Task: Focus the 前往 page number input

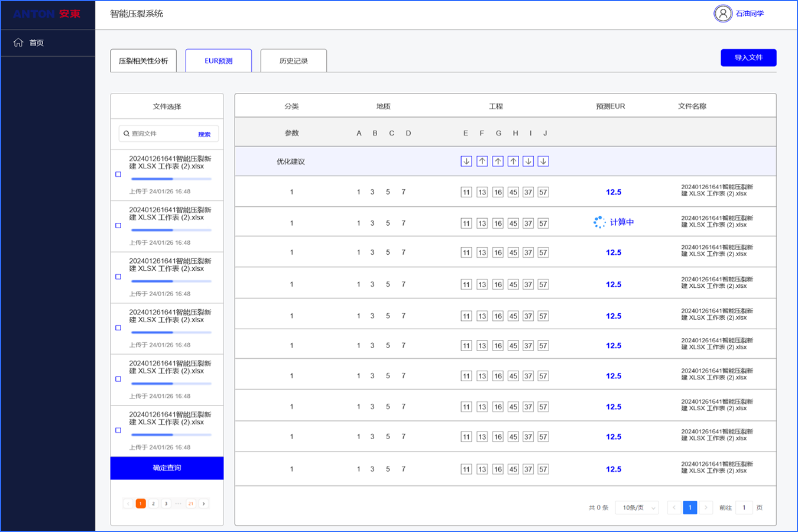Action: [x=744, y=507]
